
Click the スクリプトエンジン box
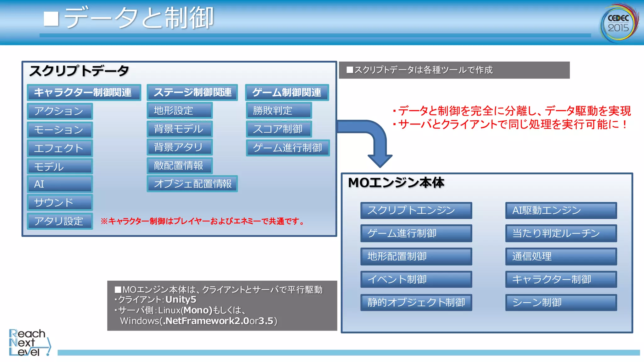tap(416, 211)
